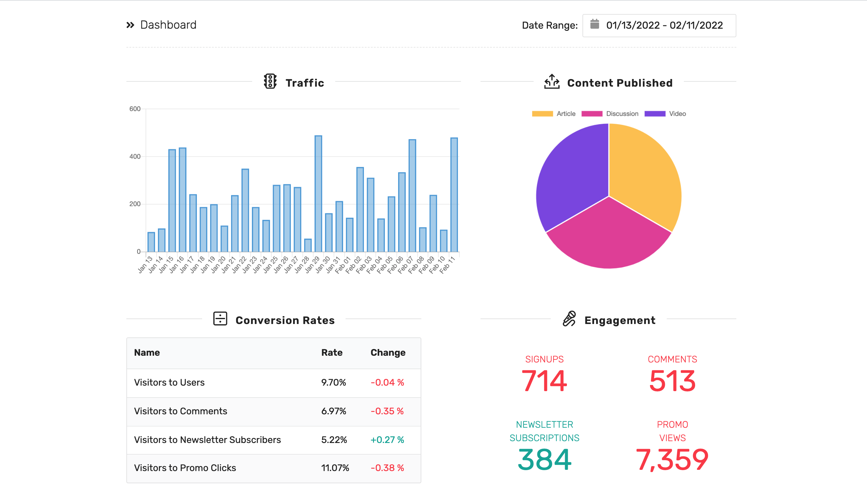Click the microphone icon beside Engagement
Screen dimensions: 867x504
point(569,319)
